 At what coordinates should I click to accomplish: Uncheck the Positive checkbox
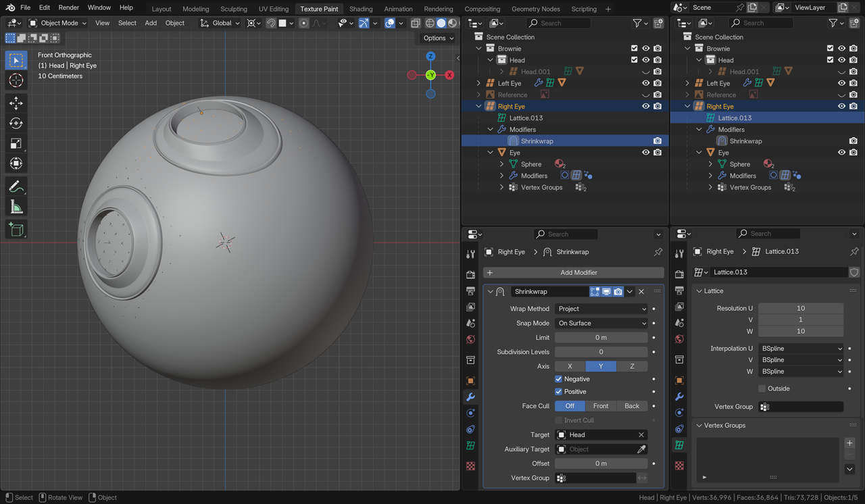pyautogui.click(x=559, y=392)
